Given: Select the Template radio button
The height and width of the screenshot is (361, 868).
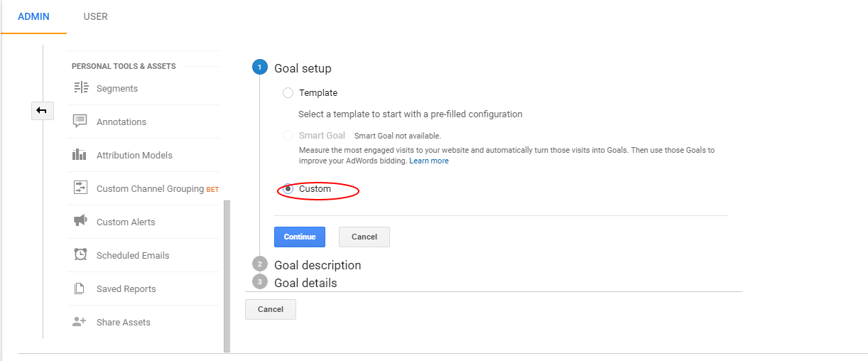Looking at the screenshot, I should coord(288,92).
